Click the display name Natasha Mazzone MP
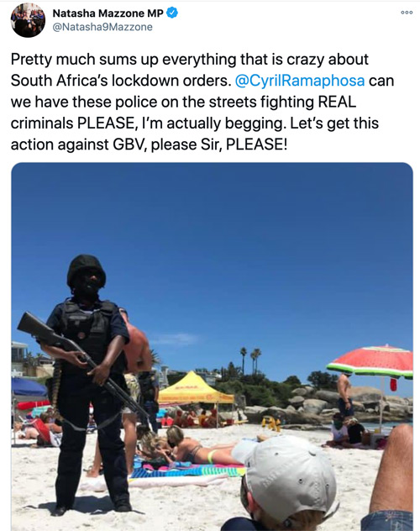420x531 pixels. pyautogui.click(x=108, y=13)
